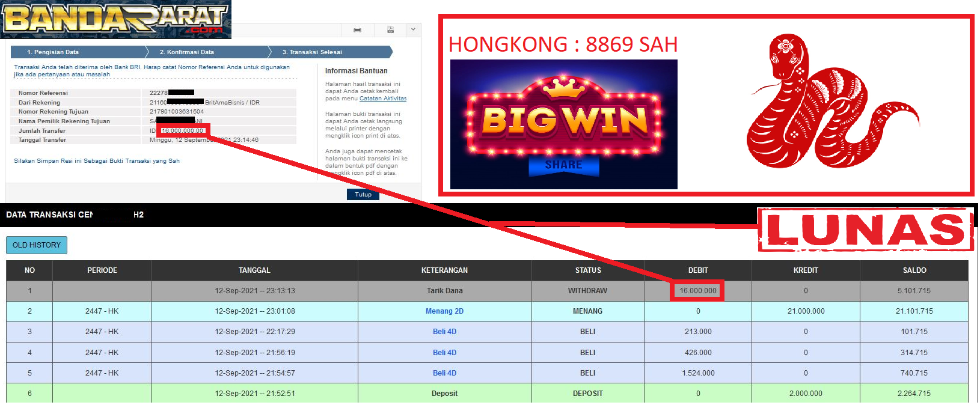
Task: Click the Big Win crown banner
Action: [563, 124]
